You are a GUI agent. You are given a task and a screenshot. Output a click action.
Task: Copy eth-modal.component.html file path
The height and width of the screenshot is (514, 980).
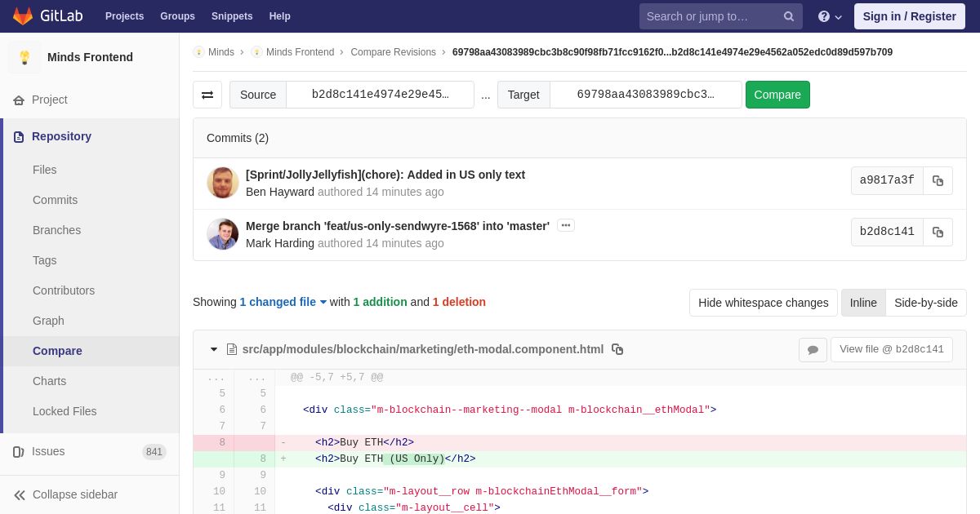pos(617,349)
